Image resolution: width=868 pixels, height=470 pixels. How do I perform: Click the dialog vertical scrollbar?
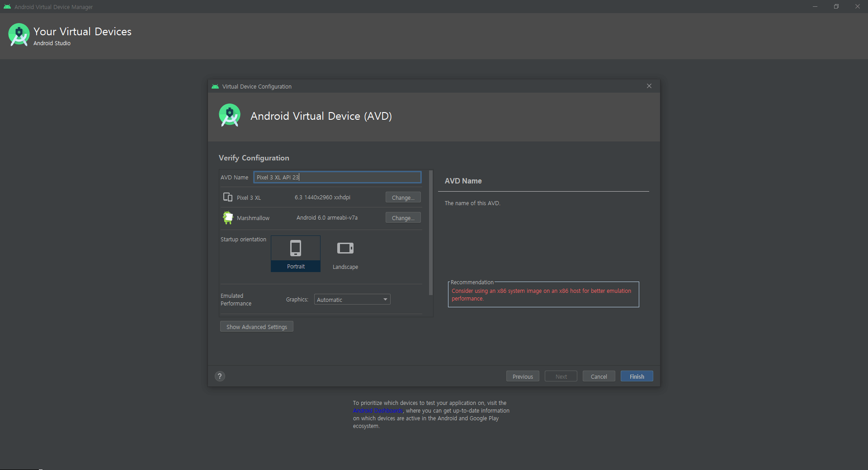point(431,233)
